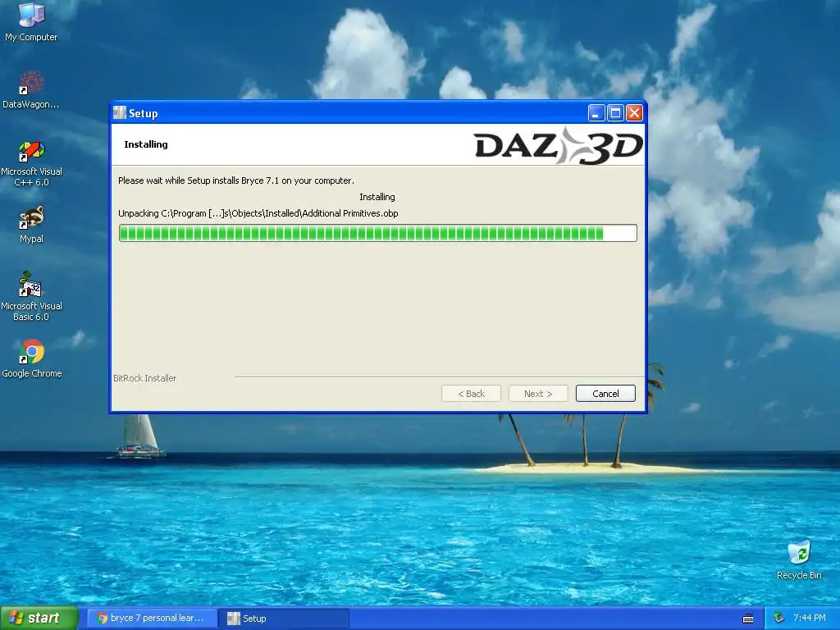The height and width of the screenshot is (630, 840).
Task: Click the BitRock Installer label
Action: [144, 378]
